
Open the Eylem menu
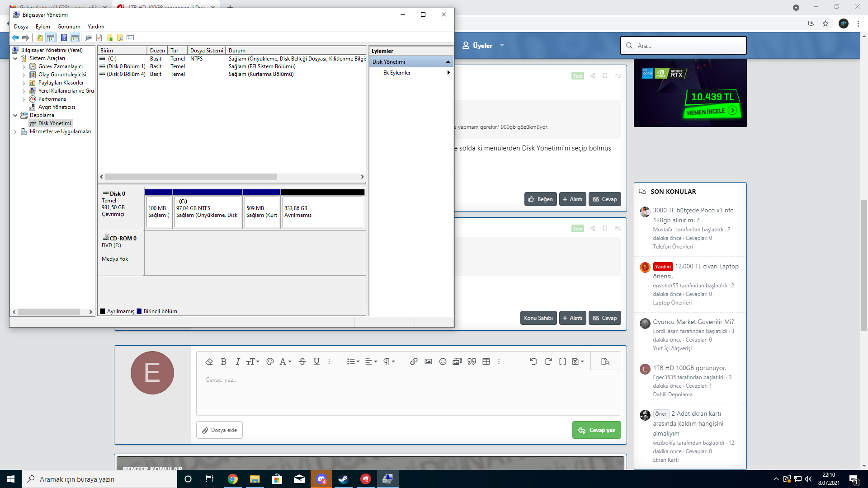[x=43, y=27]
